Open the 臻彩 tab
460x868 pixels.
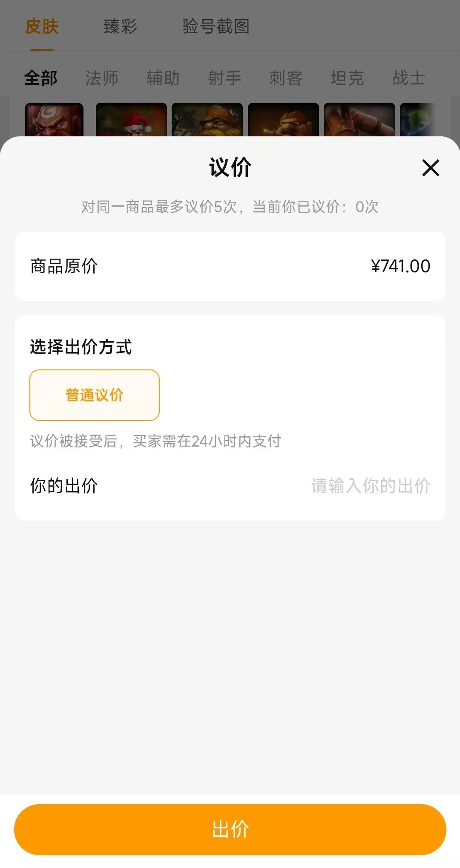[x=120, y=27]
